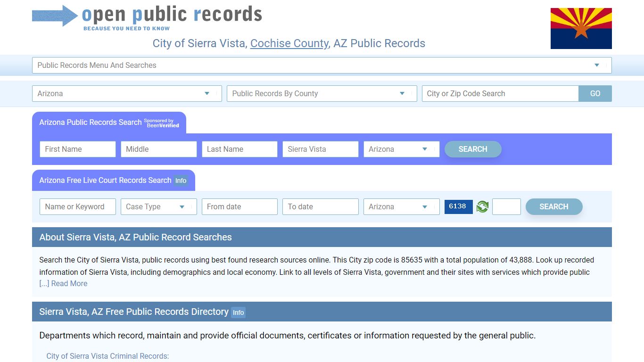This screenshot has width=644, height=362.
Task: Open Arizona dropdown in court records search
Action: tap(402, 206)
